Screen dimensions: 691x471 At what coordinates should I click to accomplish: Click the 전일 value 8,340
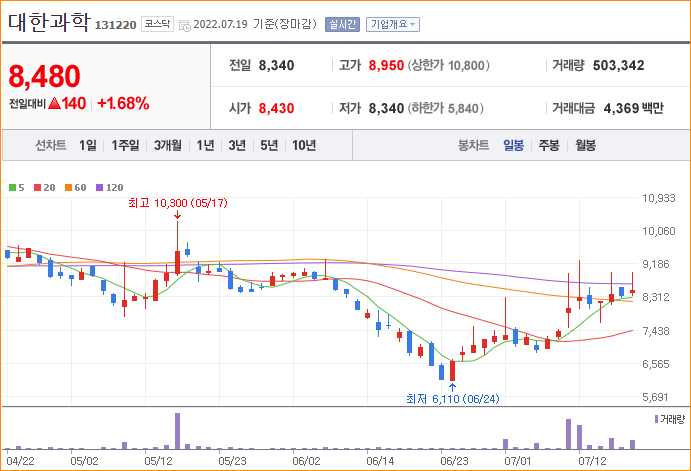point(276,65)
